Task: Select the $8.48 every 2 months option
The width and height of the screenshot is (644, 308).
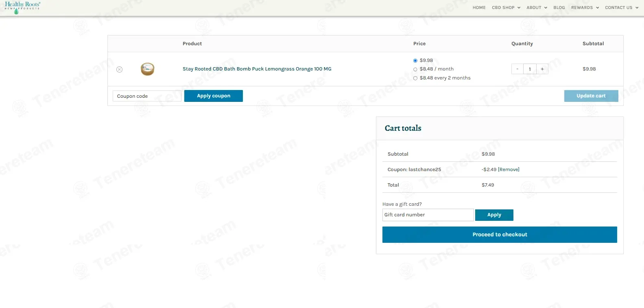Action: pyautogui.click(x=415, y=78)
